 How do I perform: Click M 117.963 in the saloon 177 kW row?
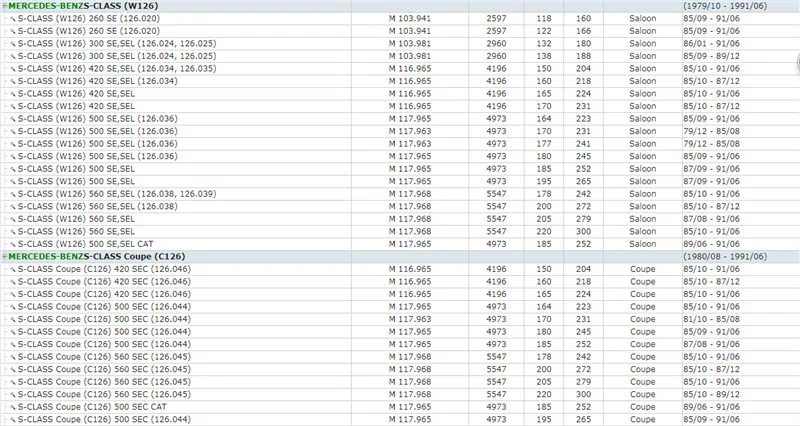[410, 143]
